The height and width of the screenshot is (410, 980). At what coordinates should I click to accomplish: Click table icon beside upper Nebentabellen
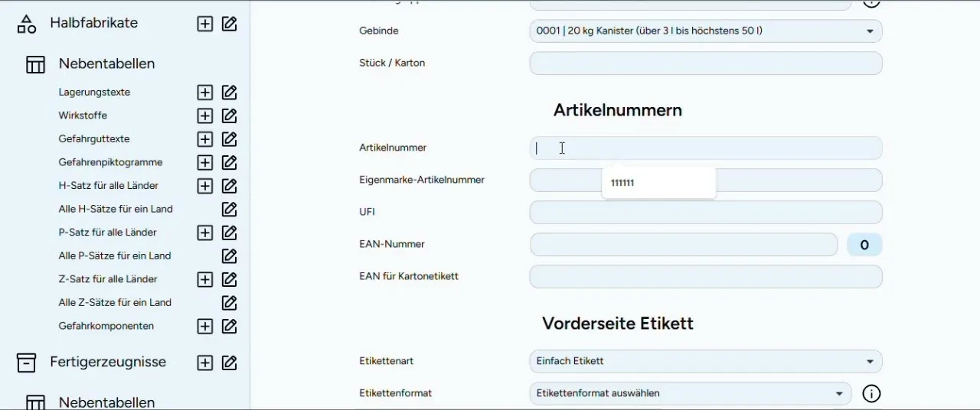(x=35, y=64)
